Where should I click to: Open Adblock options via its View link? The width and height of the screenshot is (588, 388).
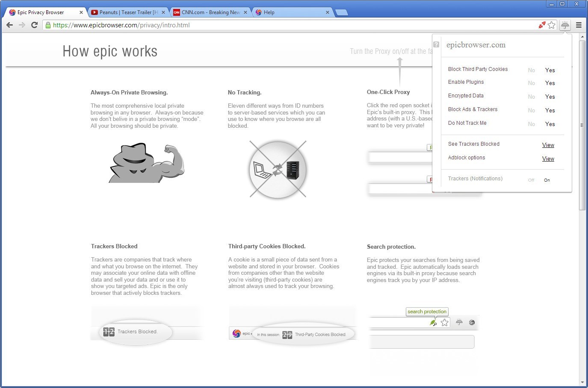[548, 159]
